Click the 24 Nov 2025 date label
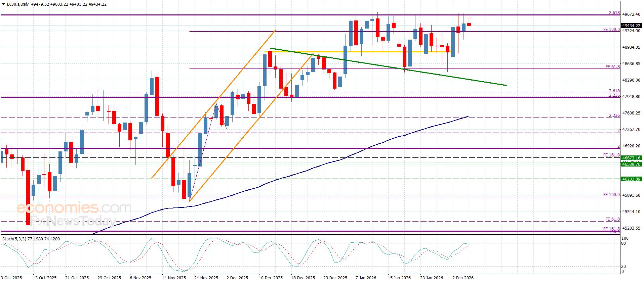This screenshot has width=644, height=282. click(206, 278)
